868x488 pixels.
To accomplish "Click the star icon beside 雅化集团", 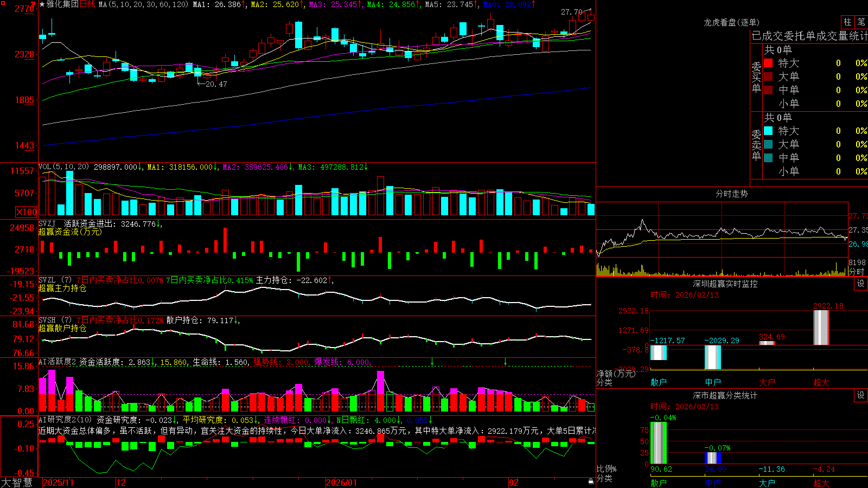I will [42, 4].
